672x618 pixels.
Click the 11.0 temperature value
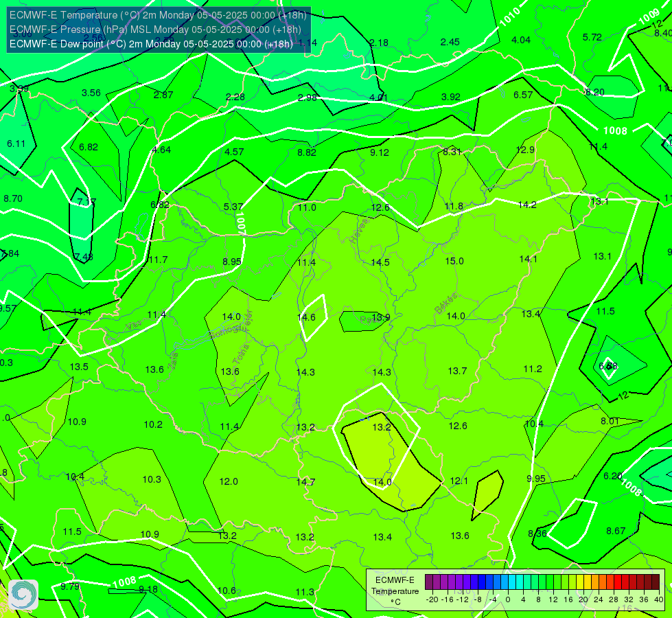[x=307, y=207]
